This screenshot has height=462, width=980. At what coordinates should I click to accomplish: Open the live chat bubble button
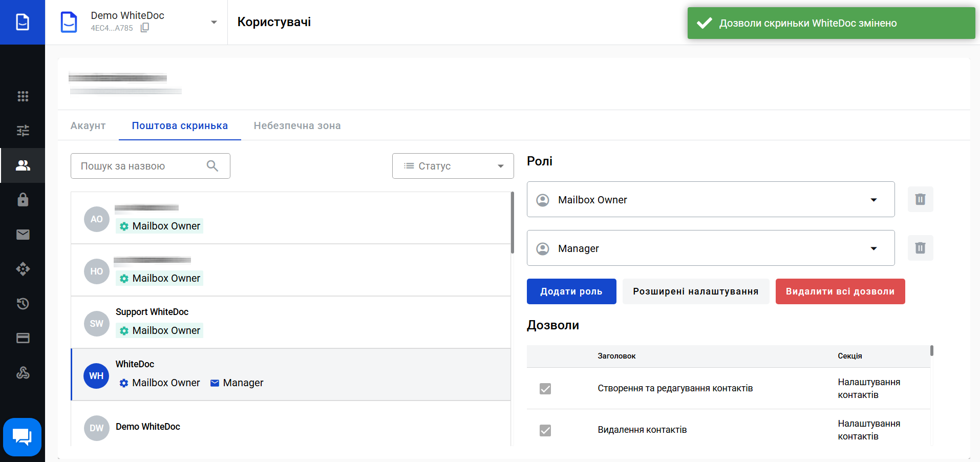click(22, 437)
